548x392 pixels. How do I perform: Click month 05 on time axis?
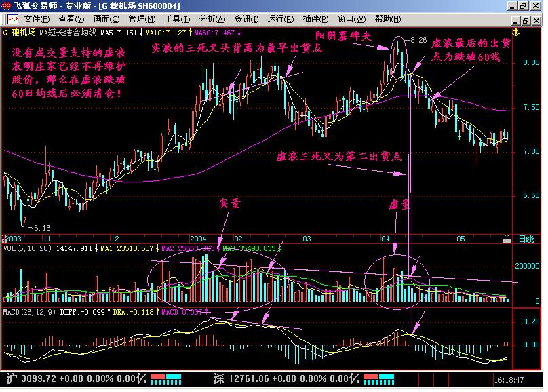click(461, 239)
